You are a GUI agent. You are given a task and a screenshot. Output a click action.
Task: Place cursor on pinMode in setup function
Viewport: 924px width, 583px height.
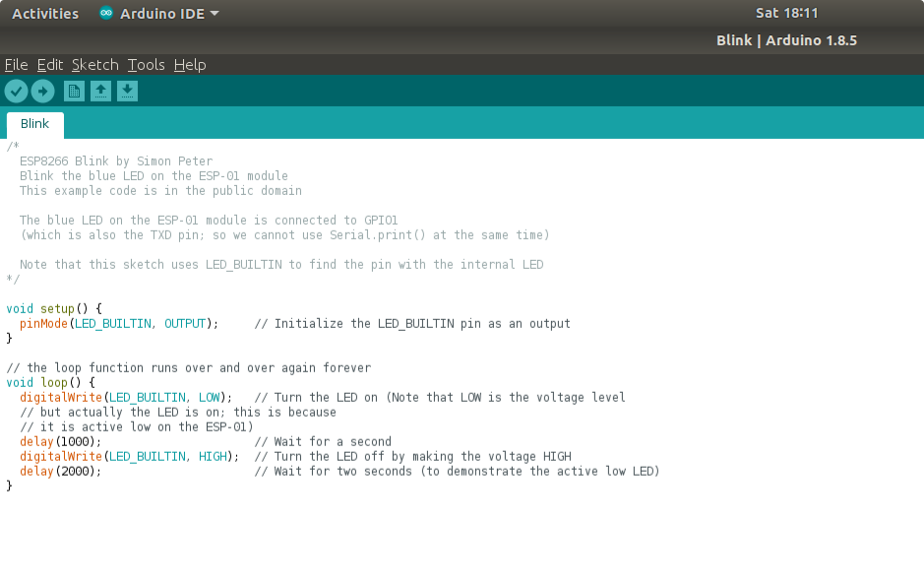click(x=44, y=324)
